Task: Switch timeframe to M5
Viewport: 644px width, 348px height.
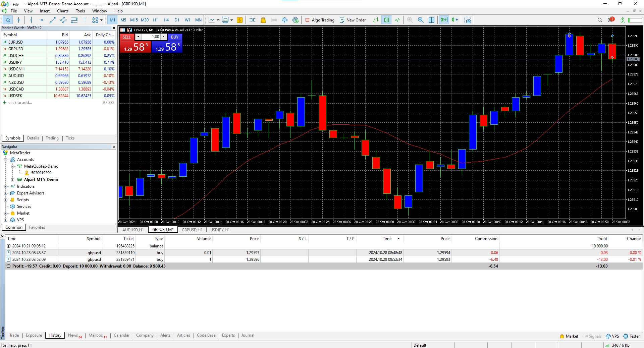Action: tap(123, 20)
